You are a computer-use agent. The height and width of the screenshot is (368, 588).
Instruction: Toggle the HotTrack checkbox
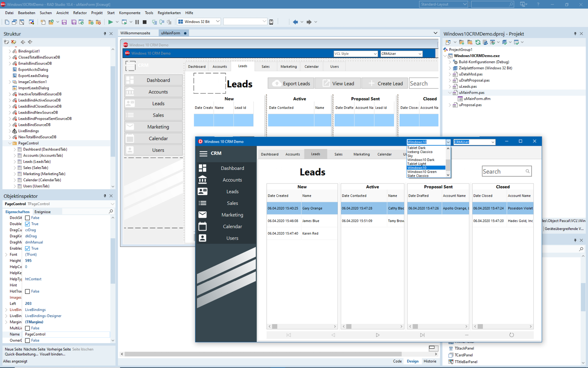pos(28,291)
